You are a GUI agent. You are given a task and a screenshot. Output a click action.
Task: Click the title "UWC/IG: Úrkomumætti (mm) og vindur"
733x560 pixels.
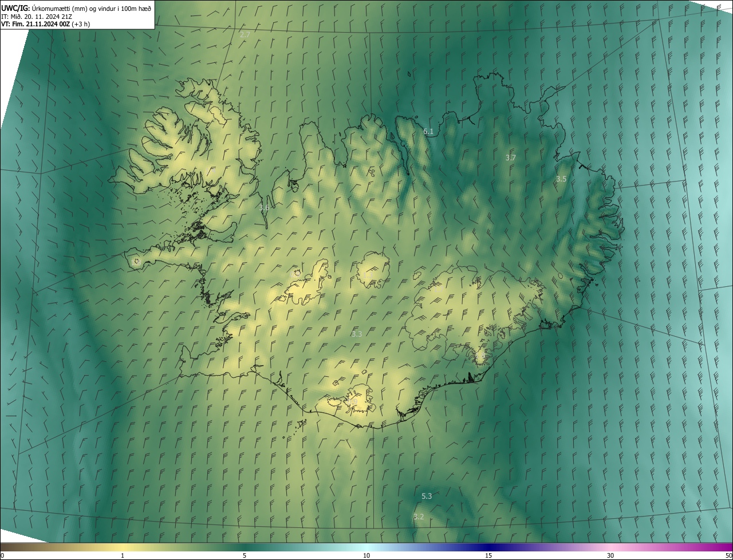click(76, 8)
